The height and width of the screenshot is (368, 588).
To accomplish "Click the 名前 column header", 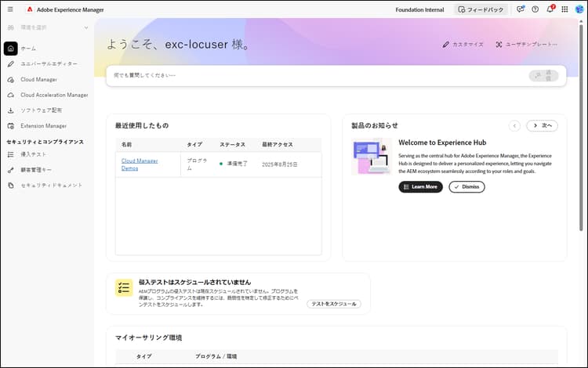I will pyautogui.click(x=126, y=145).
